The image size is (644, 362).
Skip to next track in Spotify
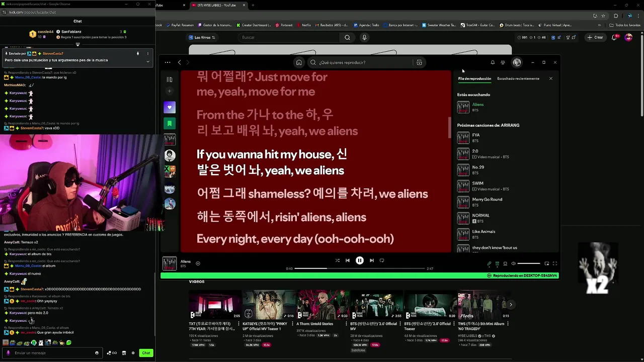tap(371, 260)
